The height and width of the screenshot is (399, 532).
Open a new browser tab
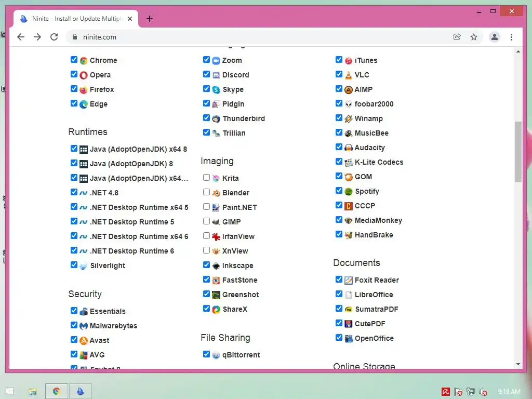150,19
